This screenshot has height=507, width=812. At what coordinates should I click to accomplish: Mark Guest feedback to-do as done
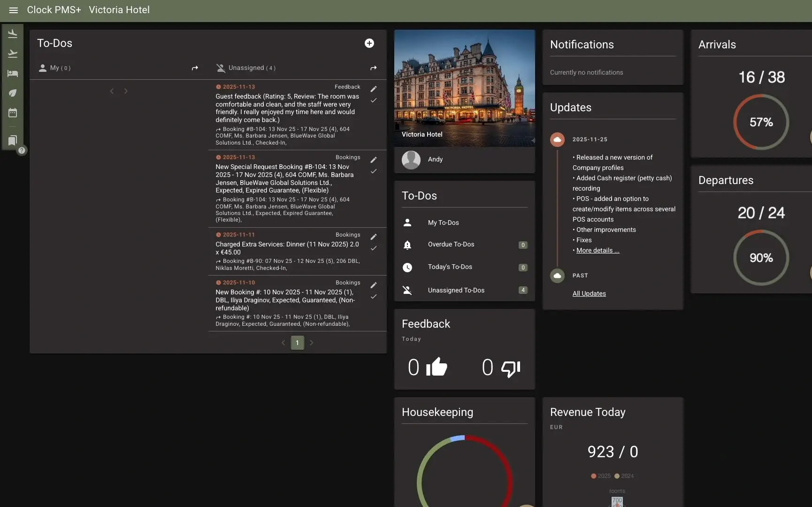[x=374, y=100]
